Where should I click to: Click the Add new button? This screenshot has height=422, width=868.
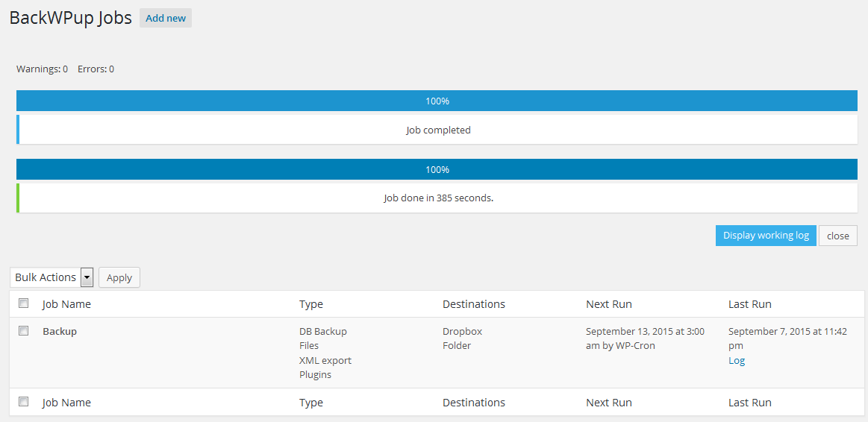[x=166, y=18]
